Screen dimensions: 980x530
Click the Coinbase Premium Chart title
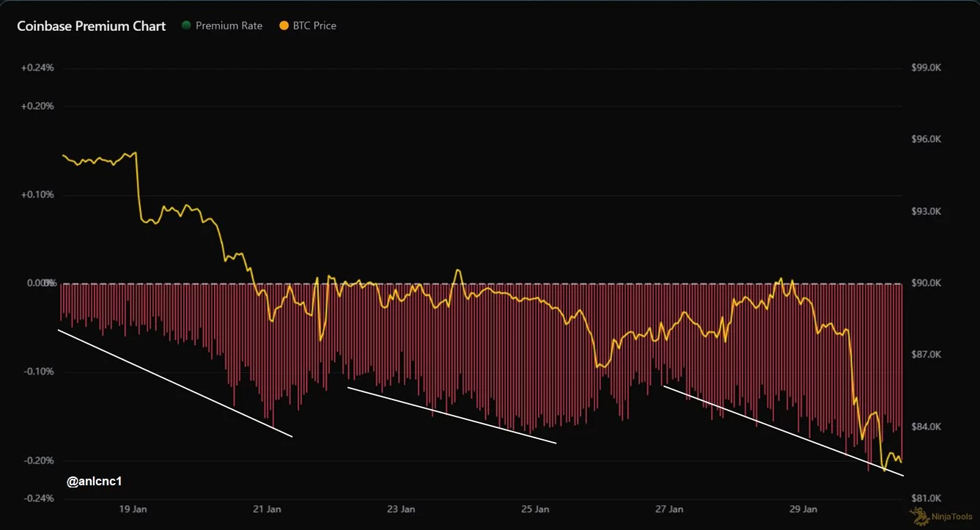click(x=92, y=26)
